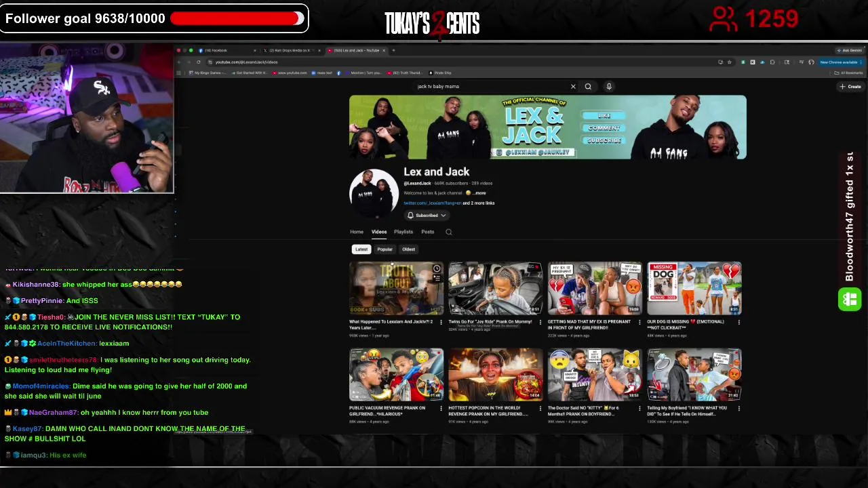This screenshot has height=488, width=868.
Task: Click the browser reload button
Action: [199, 62]
